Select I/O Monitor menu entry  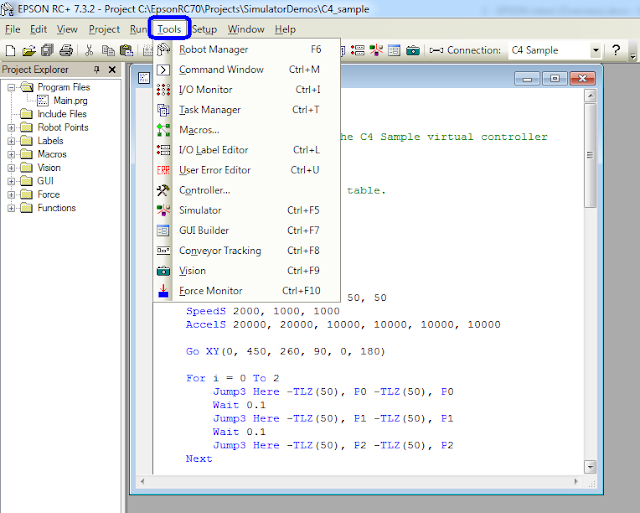point(247,90)
